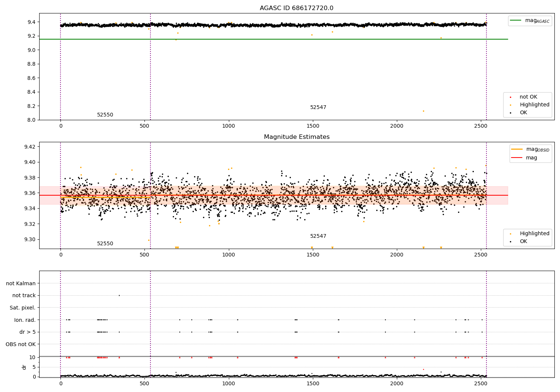Click the orange line sample beside mag OBSID

pos(517,149)
